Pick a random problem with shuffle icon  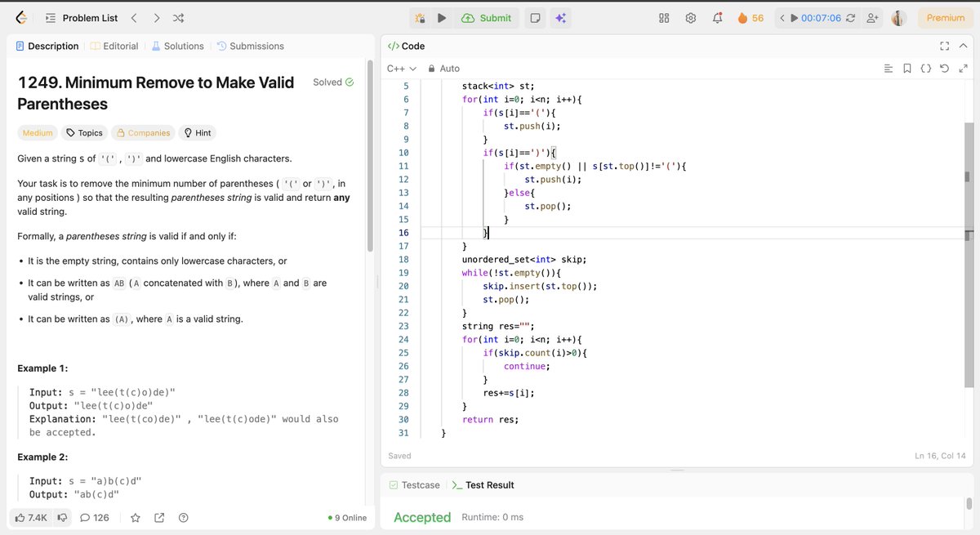click(179, 18)
